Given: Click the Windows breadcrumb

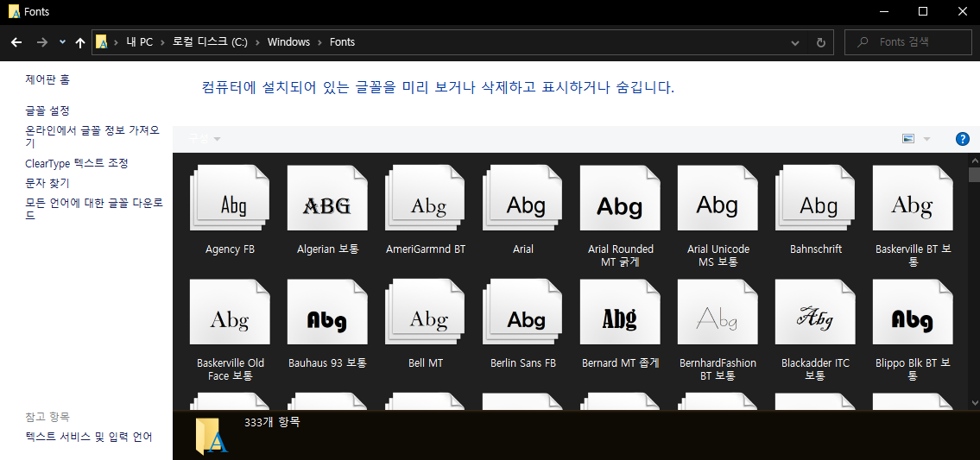Looking at the screenshot, I should [x=288, y=42].
